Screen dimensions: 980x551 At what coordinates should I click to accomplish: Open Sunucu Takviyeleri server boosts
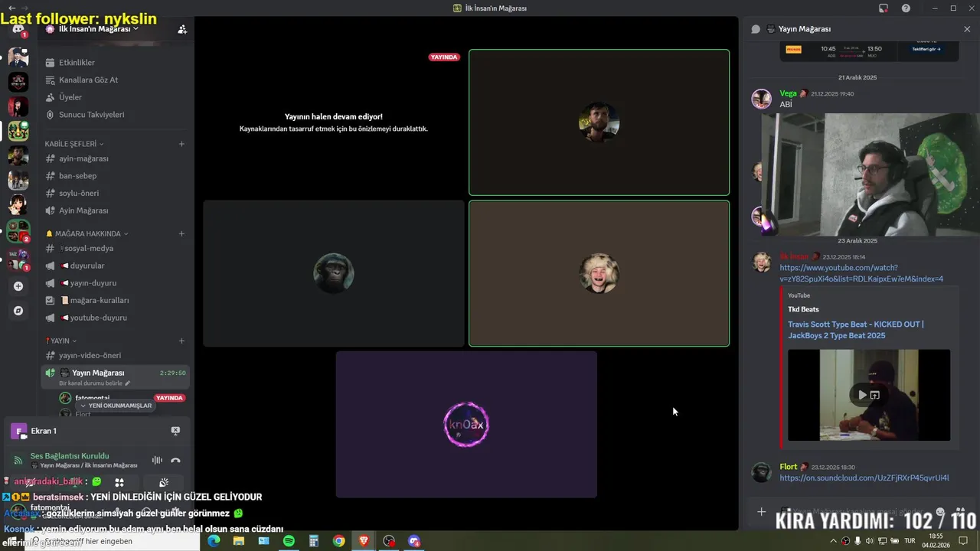(x=115, y=115)
